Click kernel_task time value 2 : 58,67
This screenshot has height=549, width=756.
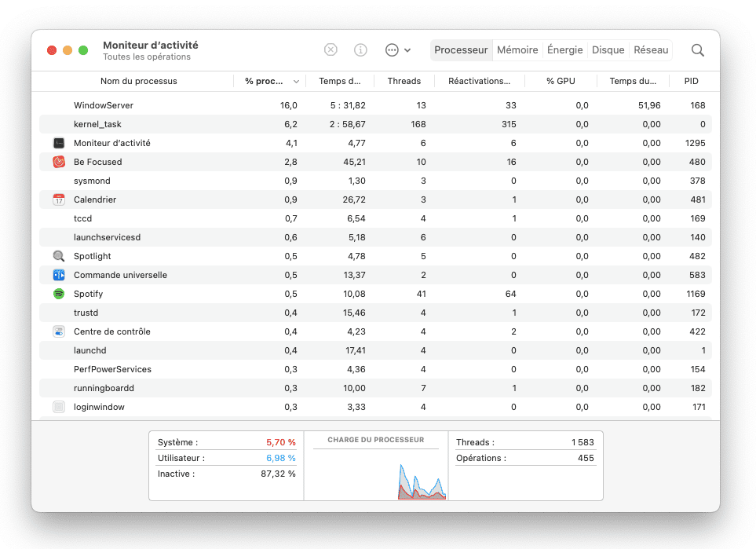(x=348, y=124)
